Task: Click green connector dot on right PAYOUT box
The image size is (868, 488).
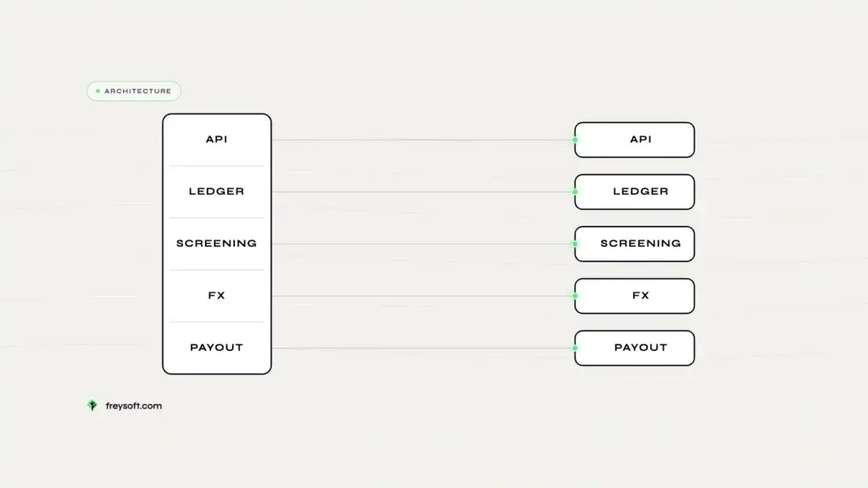Action: tap(576, 348)
